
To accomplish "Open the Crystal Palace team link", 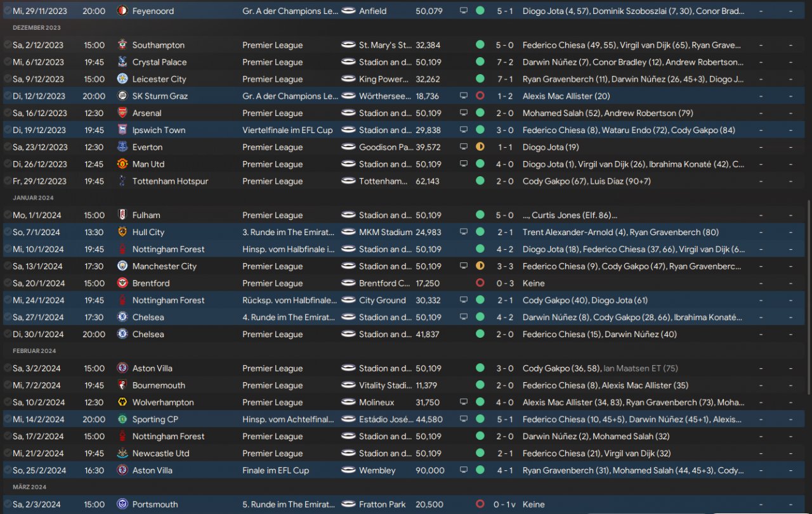I will click(159, 62).
